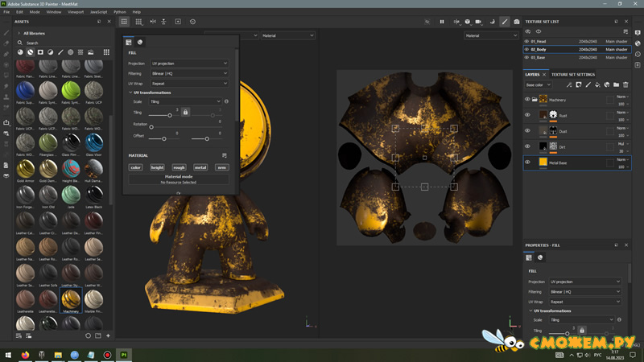The width and height of the screenshot is (644, 362).
Task: Open right viewport Material display dropdown
Action: (491, 35)
